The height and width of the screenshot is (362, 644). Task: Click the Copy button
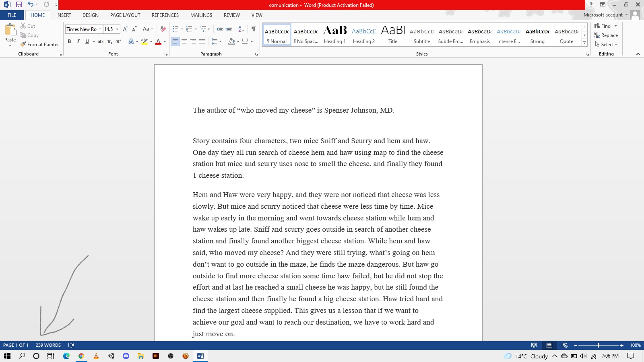coord(29,35)
